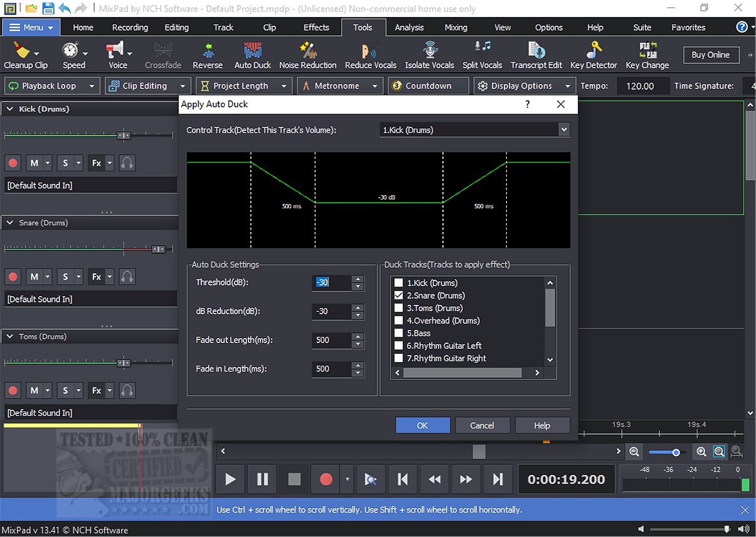Screen dimensions: 756x537
Task: Open the Mixing tab
Action: tap(455, 28)
